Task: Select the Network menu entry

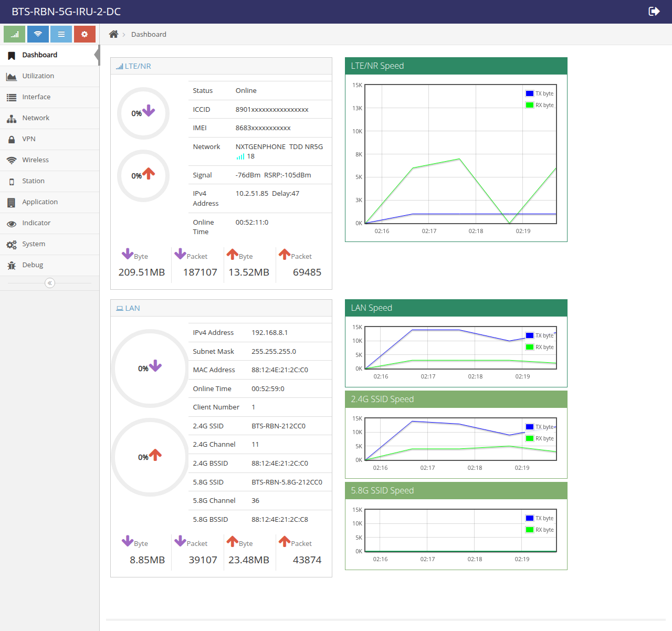Action: [x=50, y=118]
